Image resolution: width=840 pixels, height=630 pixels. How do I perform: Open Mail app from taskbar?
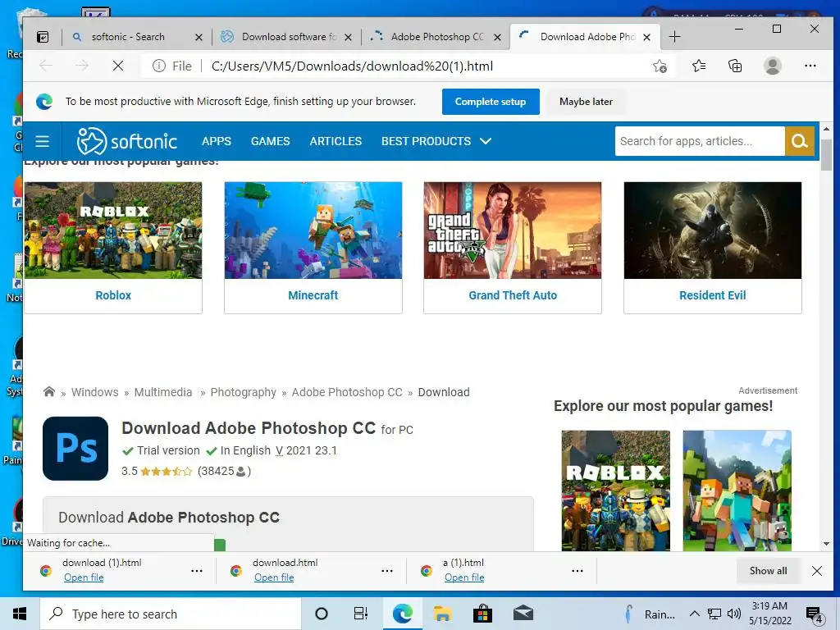tap(523, 614)
